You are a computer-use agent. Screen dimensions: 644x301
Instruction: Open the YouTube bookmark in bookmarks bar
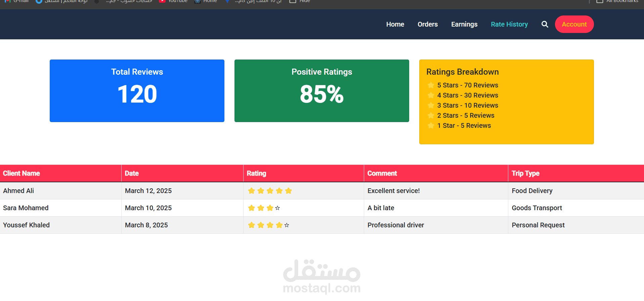173,1
